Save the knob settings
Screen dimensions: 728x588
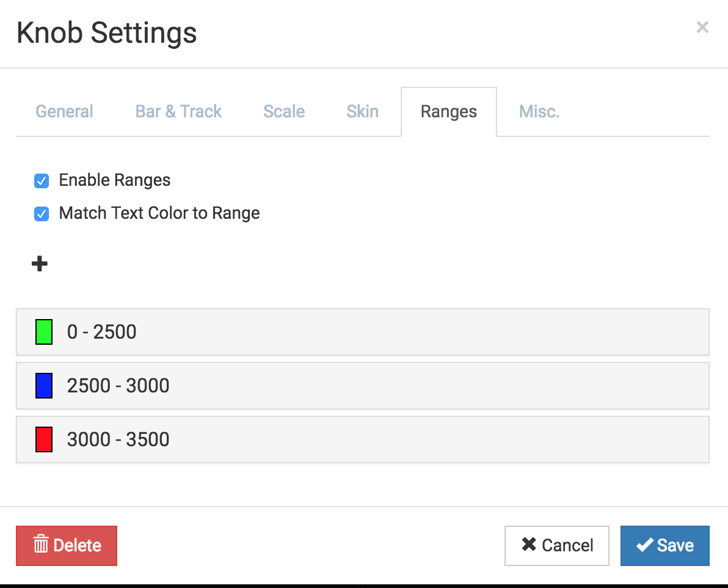coord(665,545)
